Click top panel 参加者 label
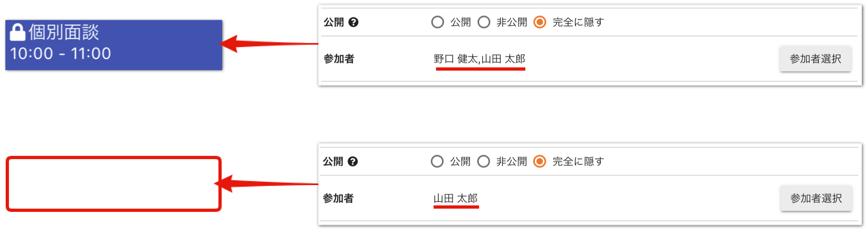This screenshot has width=868, height=233. click(339, 59)
